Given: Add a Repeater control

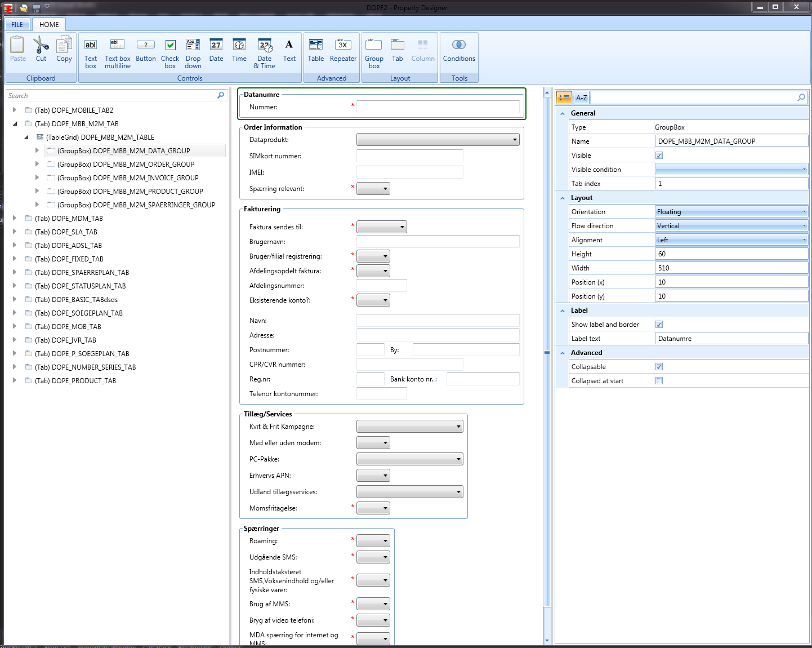Looking at the screenshot, I should point(343,51).
